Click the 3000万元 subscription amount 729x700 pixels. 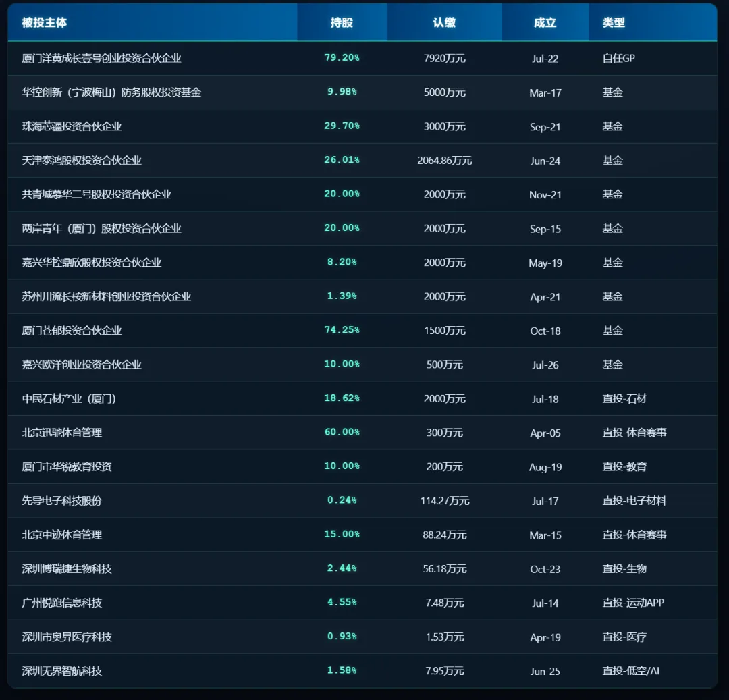[x=444, y=126]
